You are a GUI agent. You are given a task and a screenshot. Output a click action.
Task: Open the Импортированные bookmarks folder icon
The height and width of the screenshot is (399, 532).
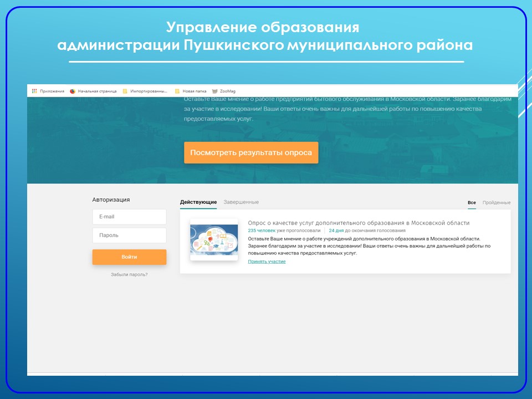125,91
